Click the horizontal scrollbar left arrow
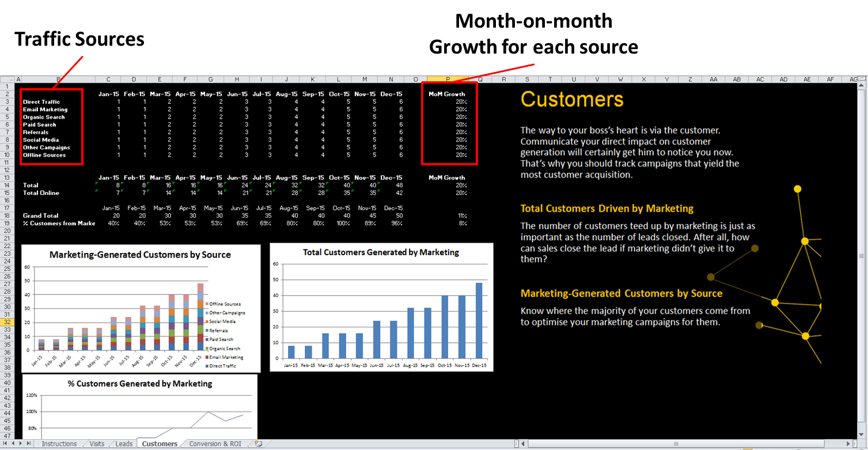This screenshot has height=450, width=868. [x=523, y=444]
